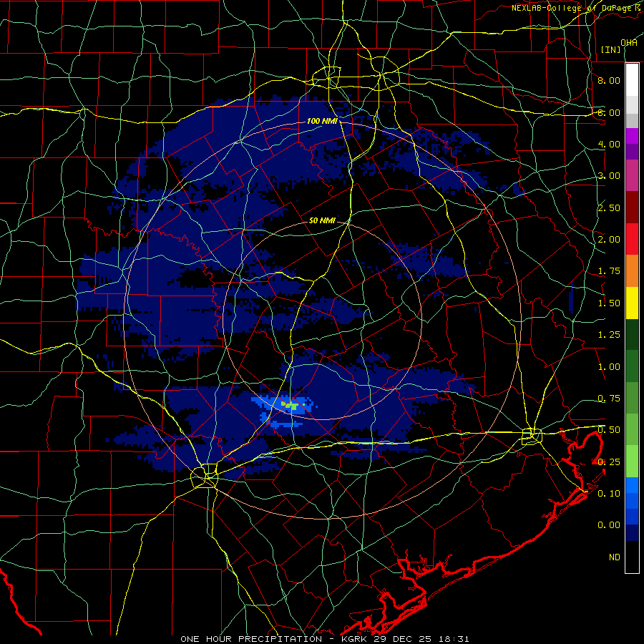Click the 0.25 legend label
The image size is (644, 644).
pyautogui.click(x=609, y=462)
